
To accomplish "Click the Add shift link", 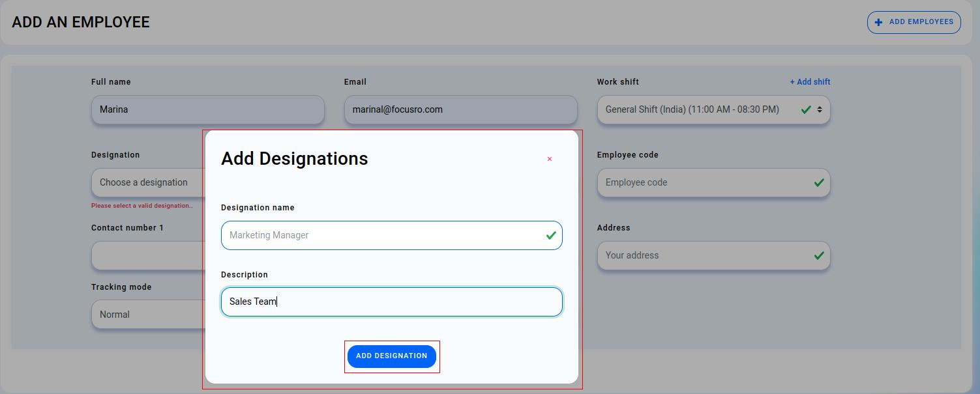I will [x=809, y=81].
